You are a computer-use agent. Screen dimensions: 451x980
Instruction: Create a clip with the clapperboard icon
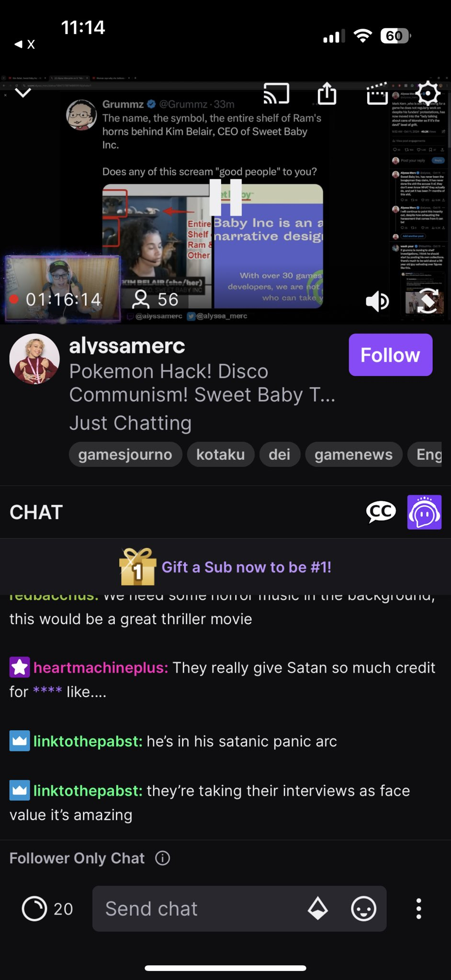(377, 93)
